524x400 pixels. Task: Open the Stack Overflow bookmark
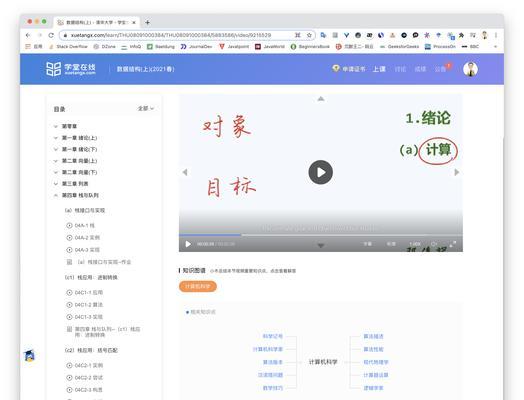(69, 46)
